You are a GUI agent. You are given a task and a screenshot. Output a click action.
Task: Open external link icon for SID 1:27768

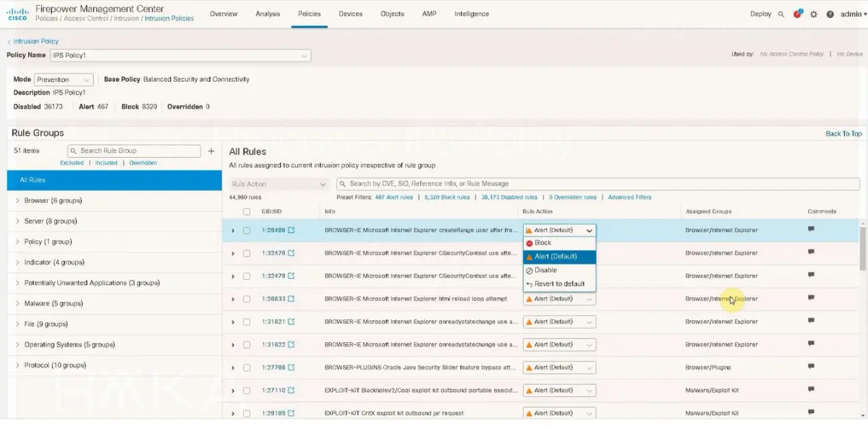292,367
